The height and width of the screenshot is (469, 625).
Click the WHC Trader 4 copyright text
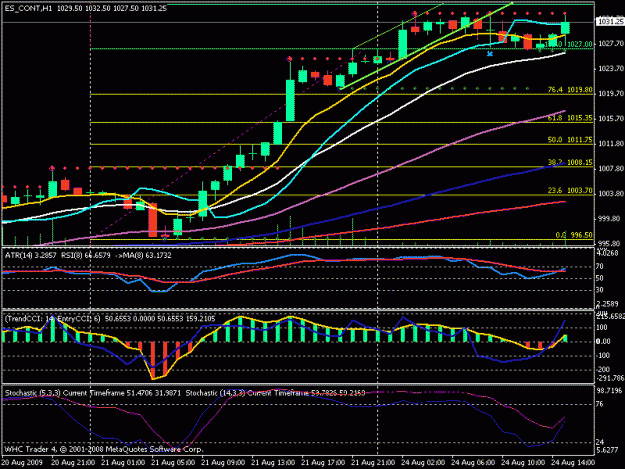point(104,449)
